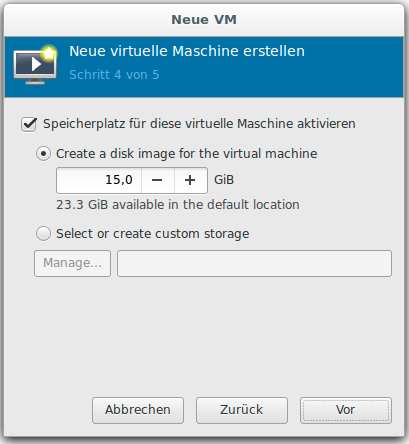Screen dimensions: 409x444
Task: Decrease disk size with the minus button
Action: point(157,180)
